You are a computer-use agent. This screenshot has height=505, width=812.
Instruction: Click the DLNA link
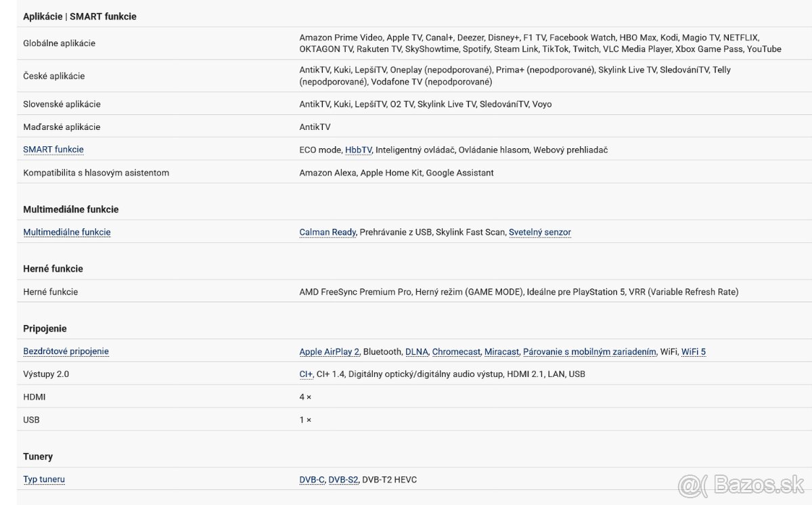point(416,352)
